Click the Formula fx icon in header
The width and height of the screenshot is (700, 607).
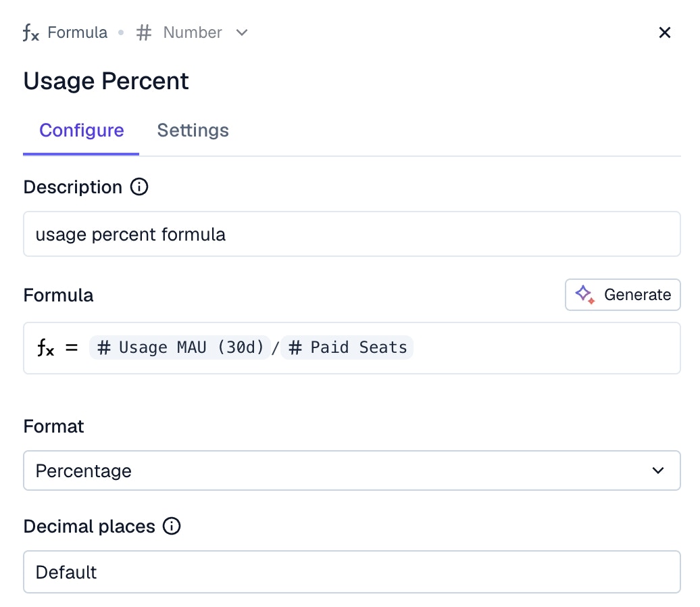pyautogui.click(x=31, y=33)
